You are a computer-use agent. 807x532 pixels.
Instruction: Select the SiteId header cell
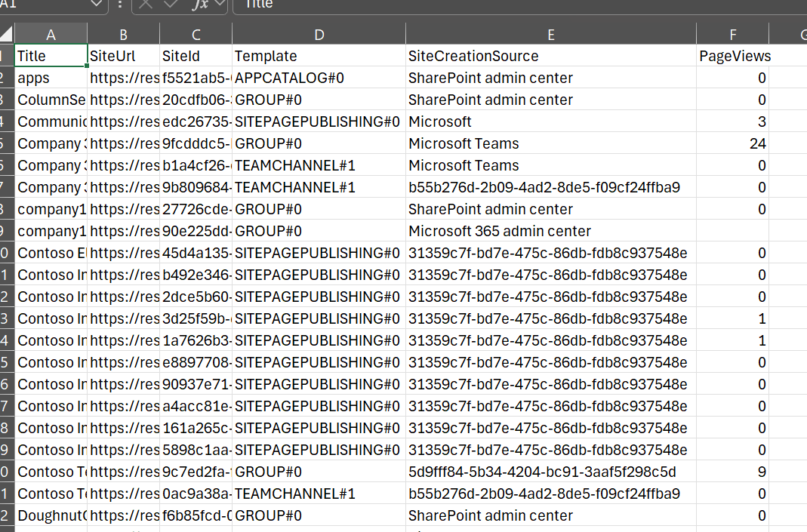click(x=196, y=56)
